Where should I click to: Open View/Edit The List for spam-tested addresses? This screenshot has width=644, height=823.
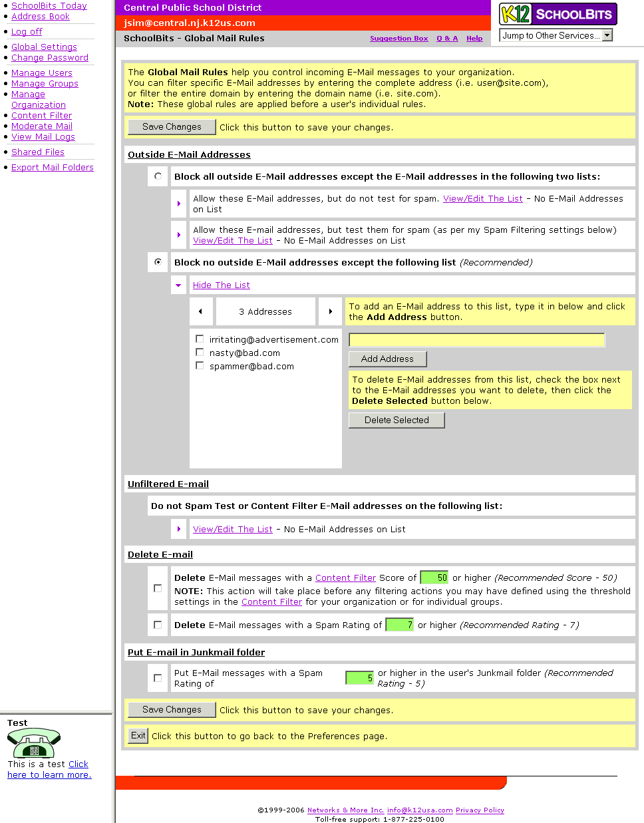pyautogui.click(x=233, y=240)
